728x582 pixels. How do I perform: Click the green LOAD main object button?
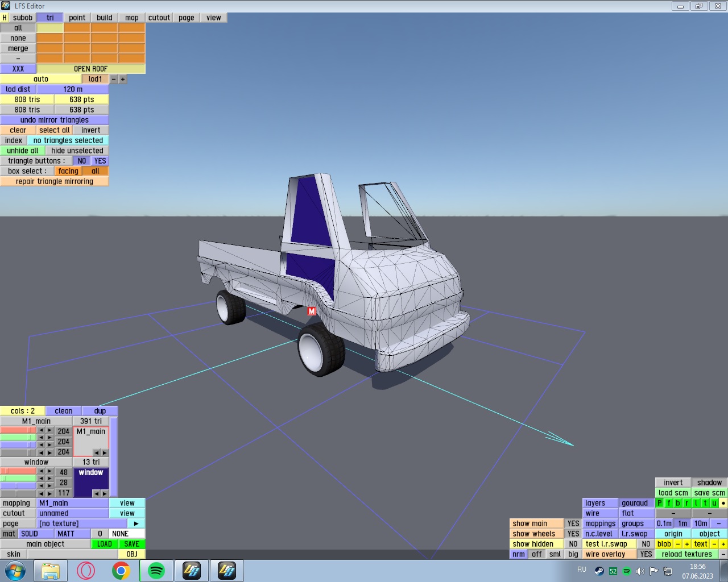[105, 544]
